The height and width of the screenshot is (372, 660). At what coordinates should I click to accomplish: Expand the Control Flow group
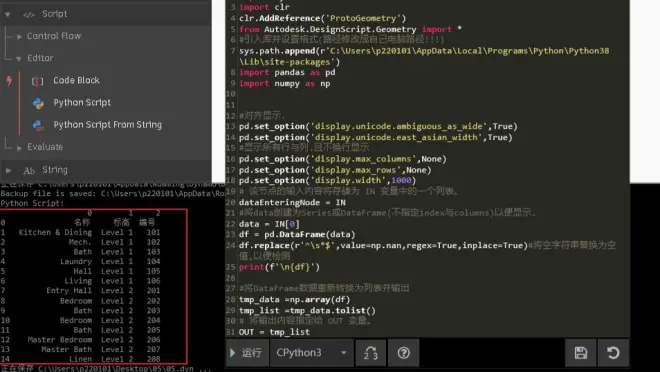19,37
